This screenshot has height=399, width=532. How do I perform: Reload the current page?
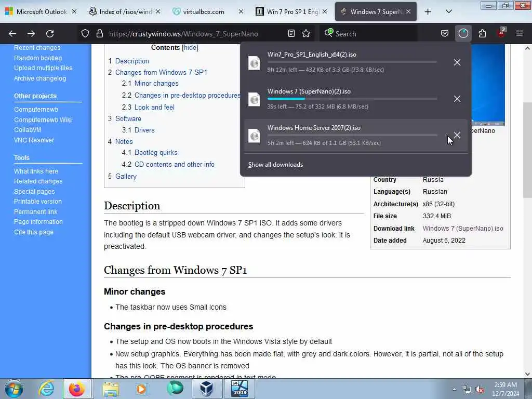tap(50, 34)
